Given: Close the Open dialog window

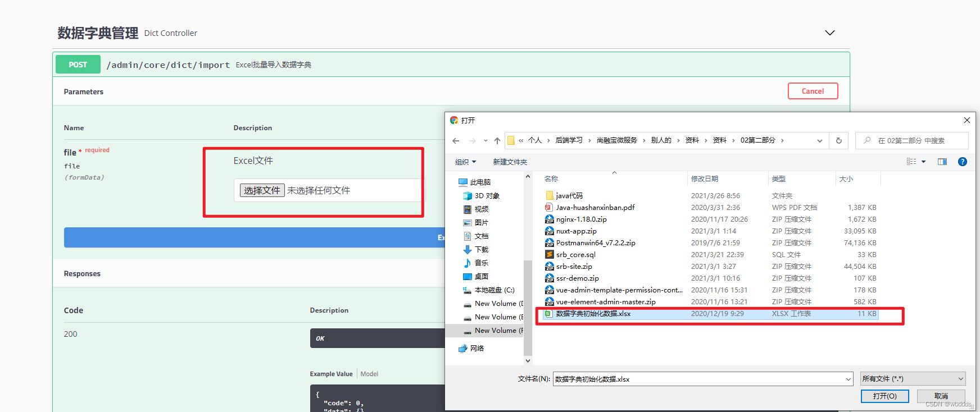Looking at the screenshot, I should (967, 120).
